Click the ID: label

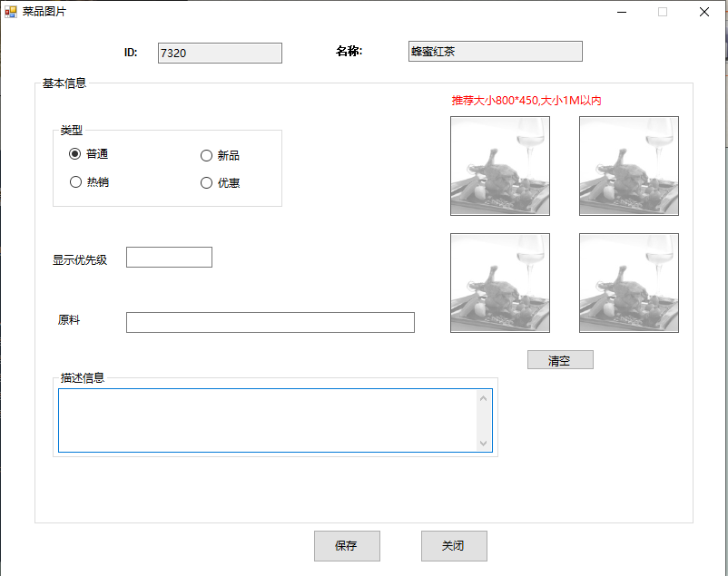coord(131,53)
